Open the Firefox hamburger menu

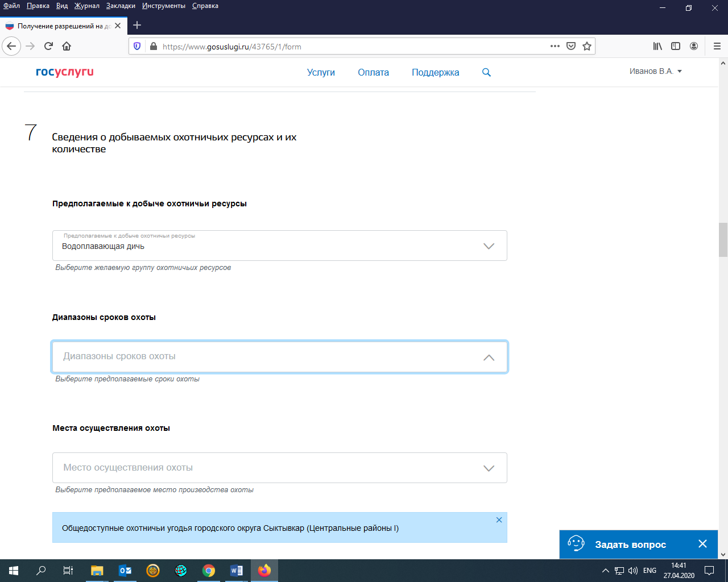(717, 47)
